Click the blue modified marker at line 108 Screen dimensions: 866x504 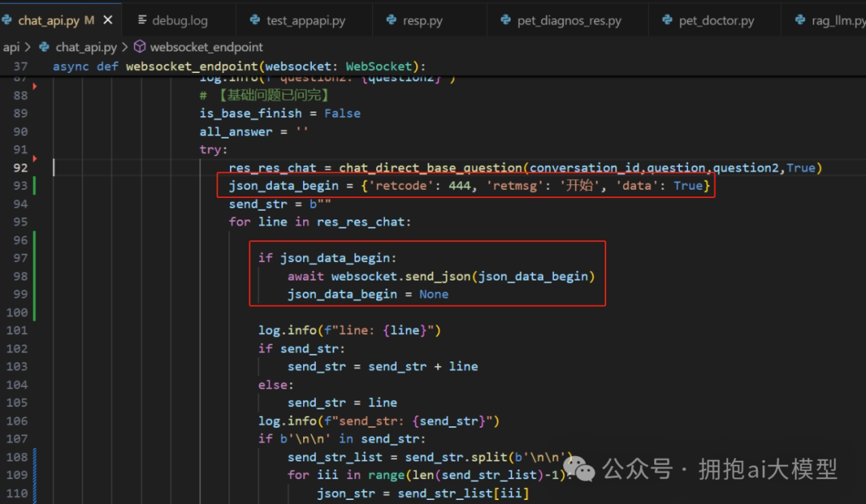point(35,457)
